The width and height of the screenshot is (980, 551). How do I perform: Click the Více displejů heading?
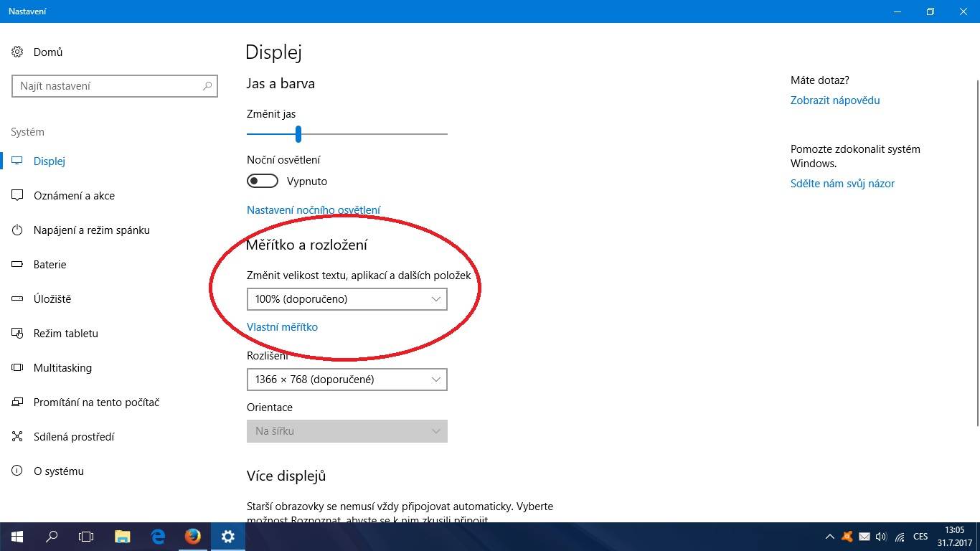(x=286, y=476)
